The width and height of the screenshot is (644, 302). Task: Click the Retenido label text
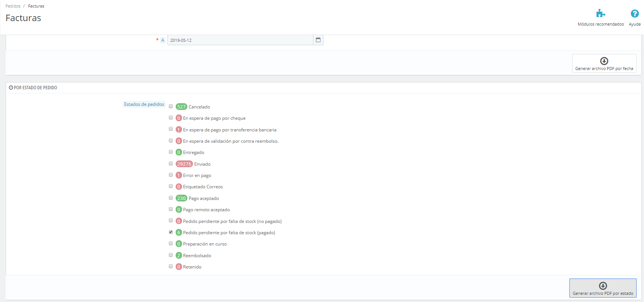pyautogui.click(x=192, y=267)
